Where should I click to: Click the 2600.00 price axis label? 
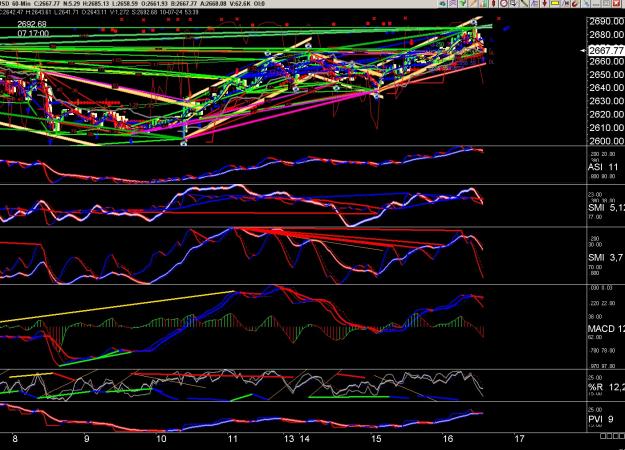tap(606, 141)
